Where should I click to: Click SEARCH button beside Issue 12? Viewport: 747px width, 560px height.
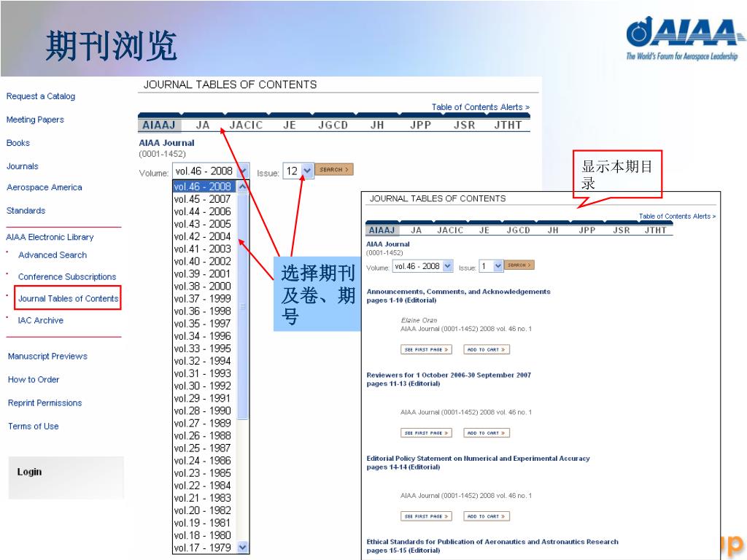click(334, 169)
